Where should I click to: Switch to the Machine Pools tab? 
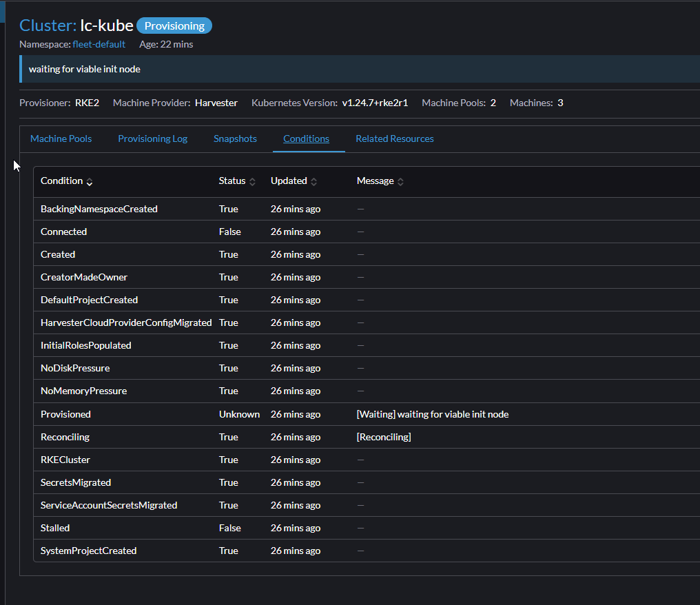(x=61, y=139)
